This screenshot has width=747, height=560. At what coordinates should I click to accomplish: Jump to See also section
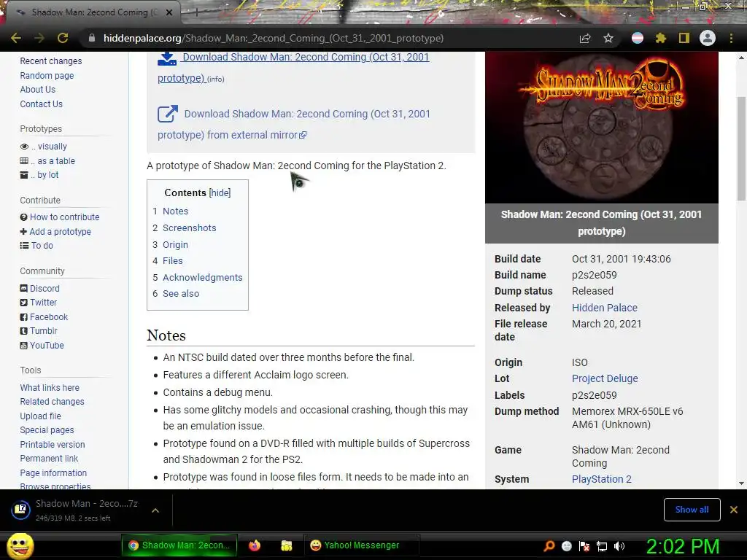tap(181, 294)
